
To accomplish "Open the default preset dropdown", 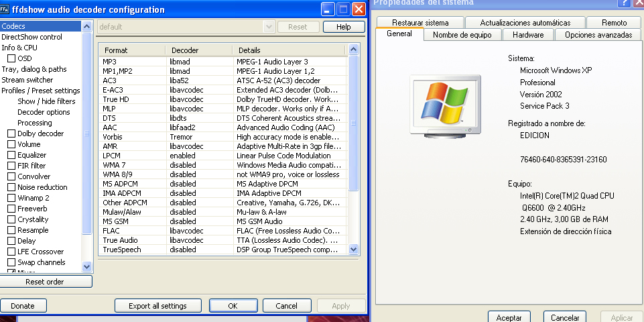I will tap(269, 27).
